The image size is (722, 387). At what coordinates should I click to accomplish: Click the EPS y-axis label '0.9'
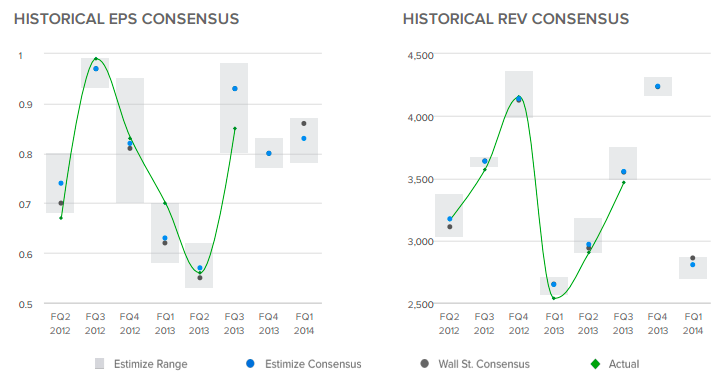(25, 105)
